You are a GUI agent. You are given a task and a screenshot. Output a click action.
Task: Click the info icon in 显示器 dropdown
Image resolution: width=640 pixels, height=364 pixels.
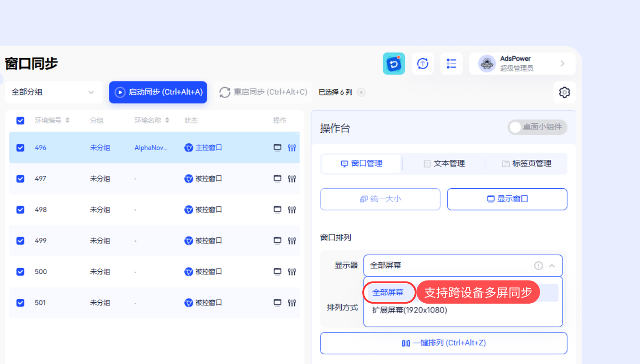[538, 265]
